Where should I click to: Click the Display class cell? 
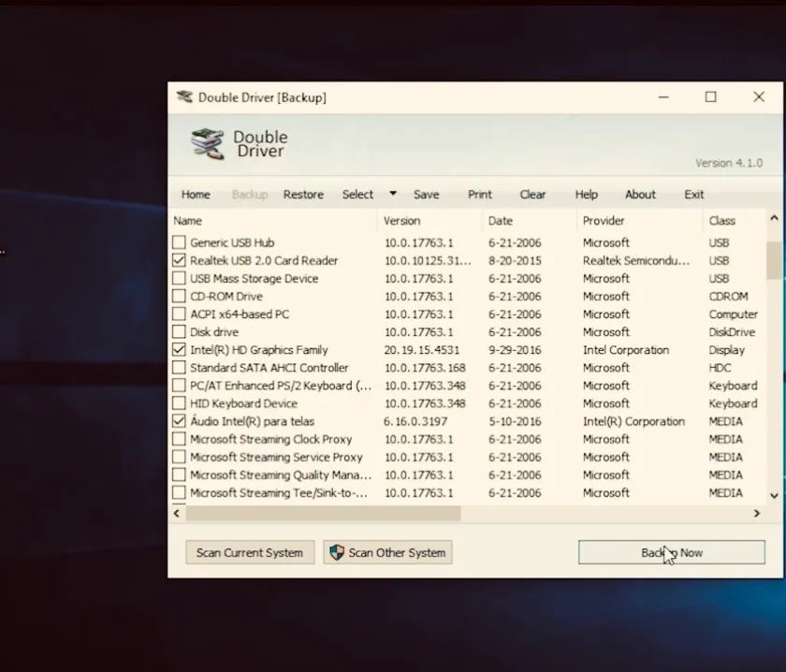pos(726,350)
